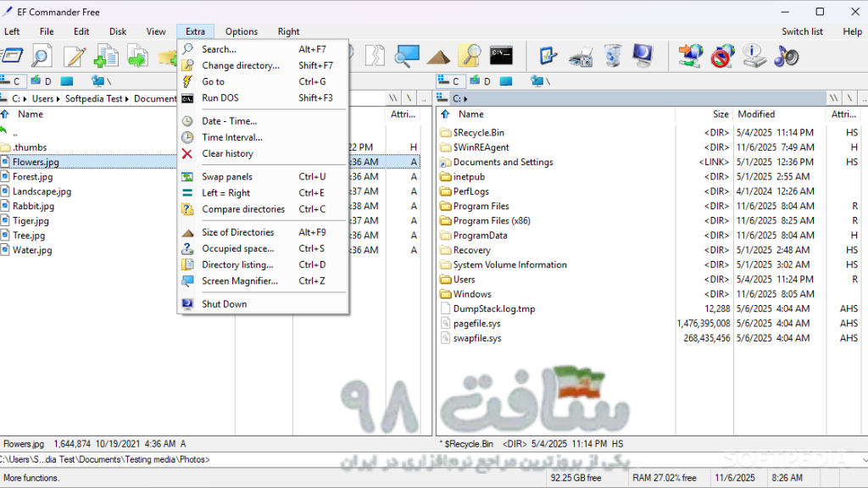Screen dimensions: 868x488
Task: Click the root backslash button in right panel
Action: coord(849,98)
